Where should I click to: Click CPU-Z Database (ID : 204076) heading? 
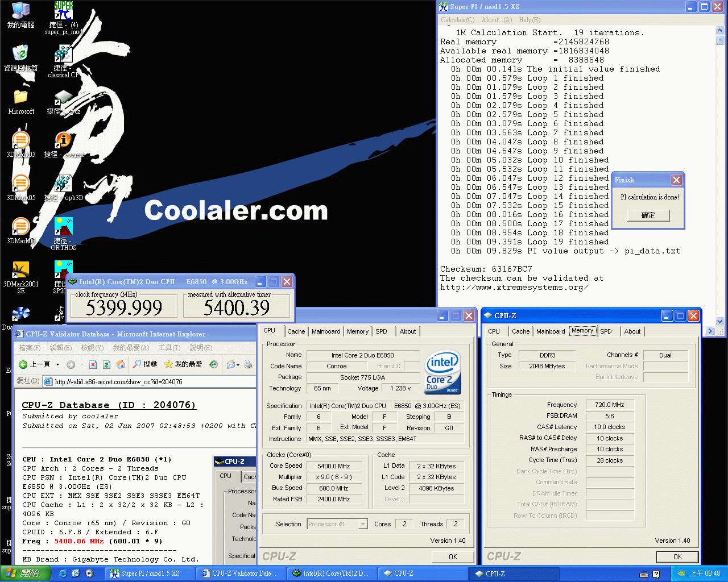(109, 405)
